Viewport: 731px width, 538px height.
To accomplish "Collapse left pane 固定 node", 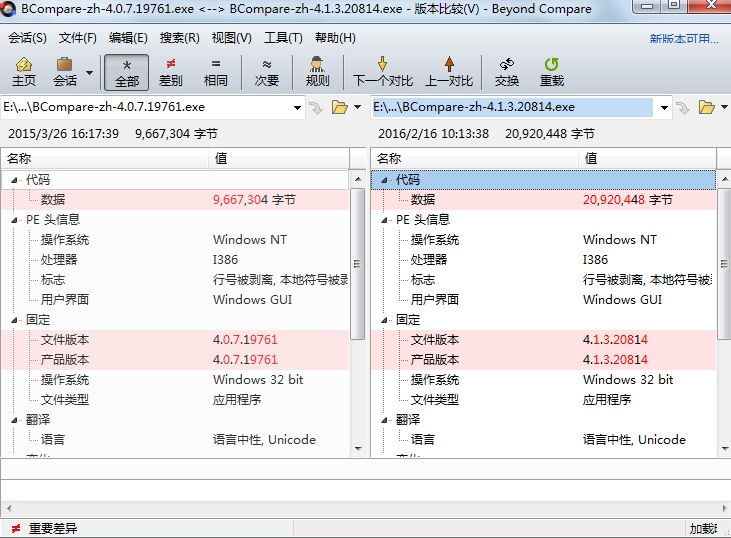I will [14, 320].
